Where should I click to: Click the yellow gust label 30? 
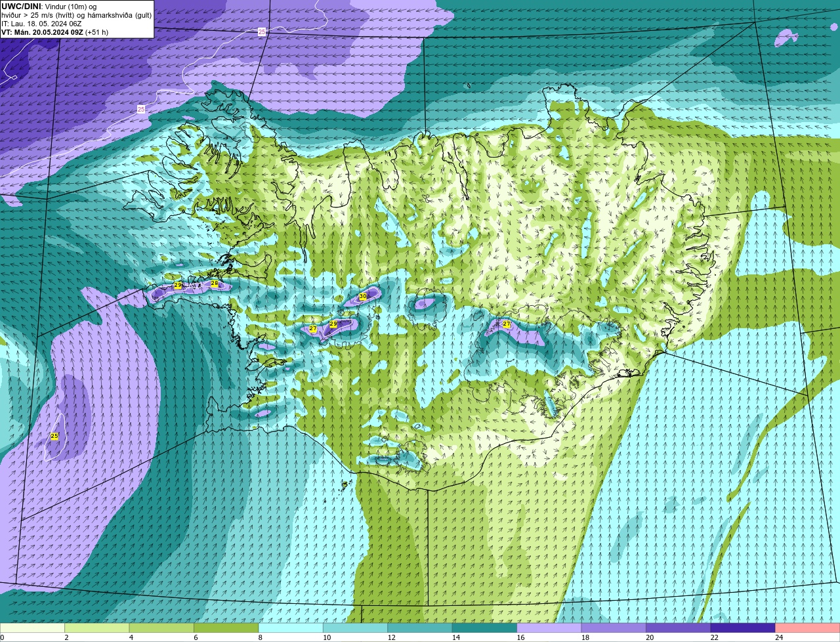(x=363, y=297)
